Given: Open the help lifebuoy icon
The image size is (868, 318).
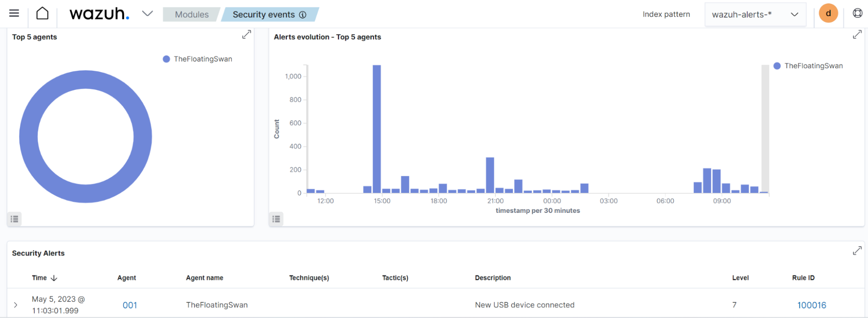Looking at the screenshot, I should tap(857, 13).
